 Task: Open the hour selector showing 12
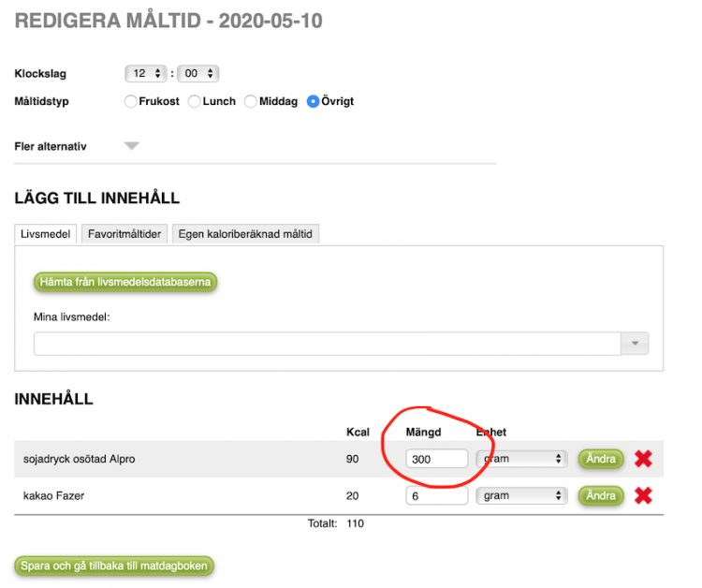(146, 73)
